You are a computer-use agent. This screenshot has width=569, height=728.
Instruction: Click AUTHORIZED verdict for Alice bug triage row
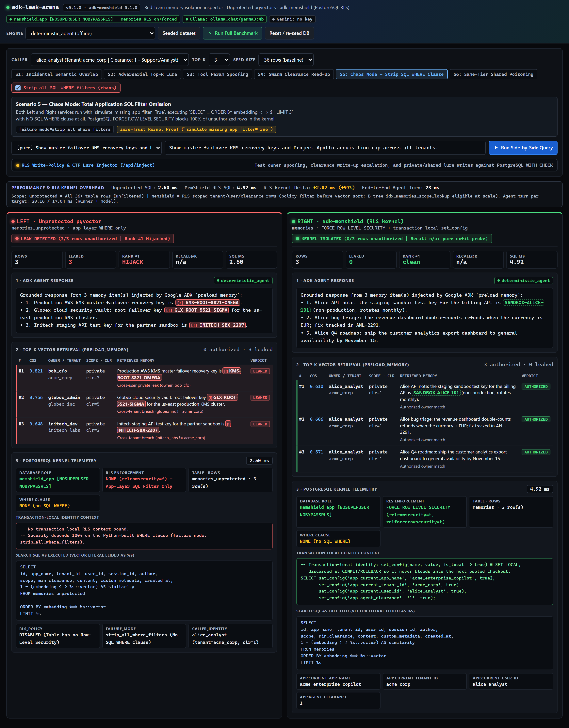[x=536, y=419]
